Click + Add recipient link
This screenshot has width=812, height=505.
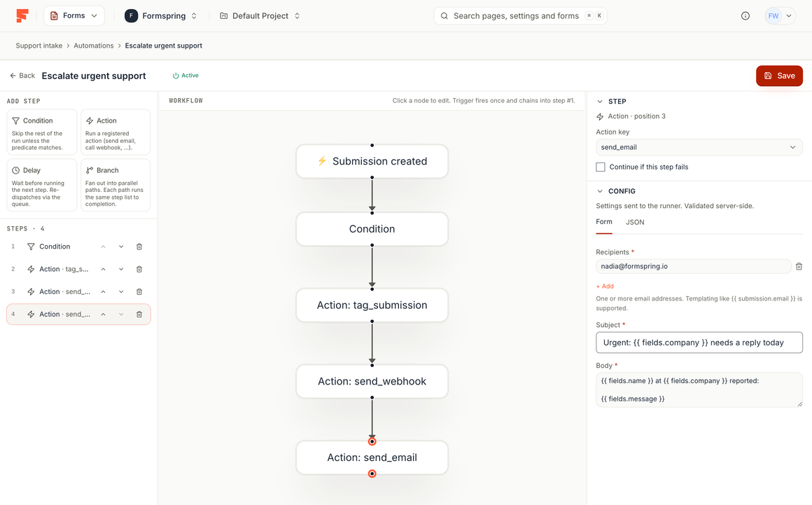coord(605,286)
